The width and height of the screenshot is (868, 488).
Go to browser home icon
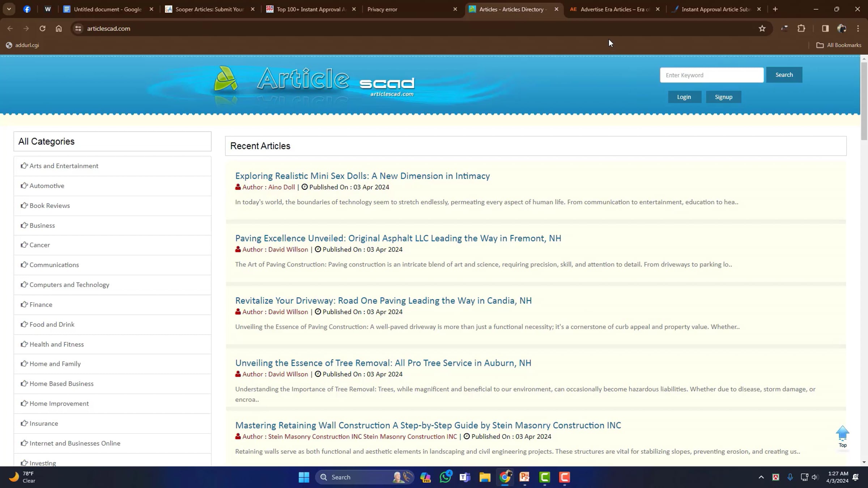point(59,29)
